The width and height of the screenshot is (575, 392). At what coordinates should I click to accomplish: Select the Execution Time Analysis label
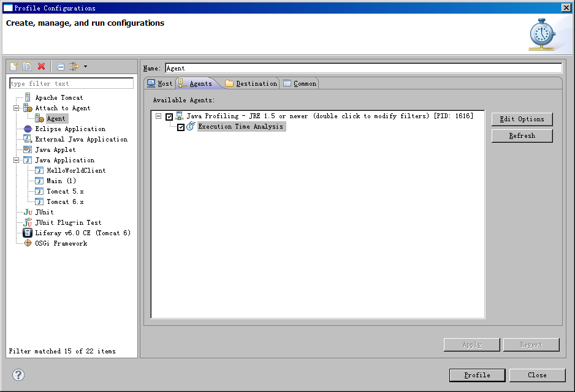click(241, 126)
